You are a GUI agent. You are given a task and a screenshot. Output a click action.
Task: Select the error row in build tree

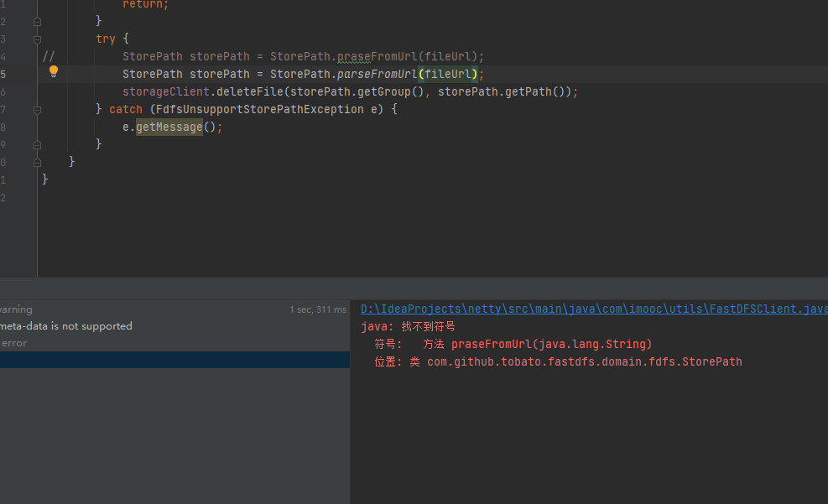13,343
